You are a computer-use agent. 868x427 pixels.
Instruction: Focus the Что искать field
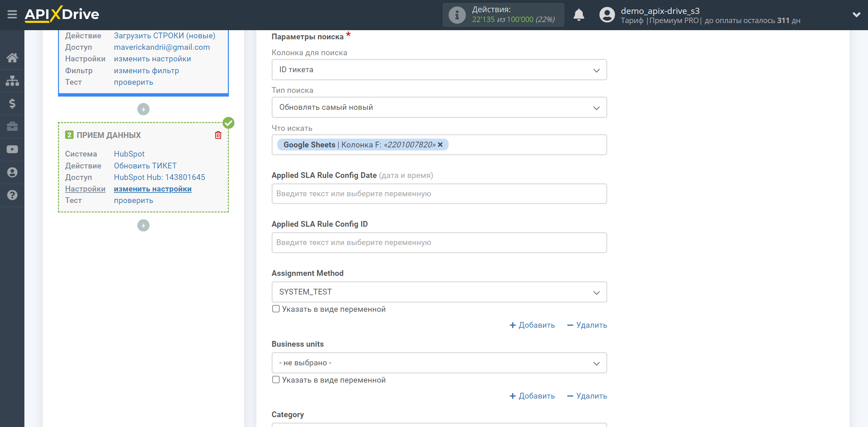(439, 145)
